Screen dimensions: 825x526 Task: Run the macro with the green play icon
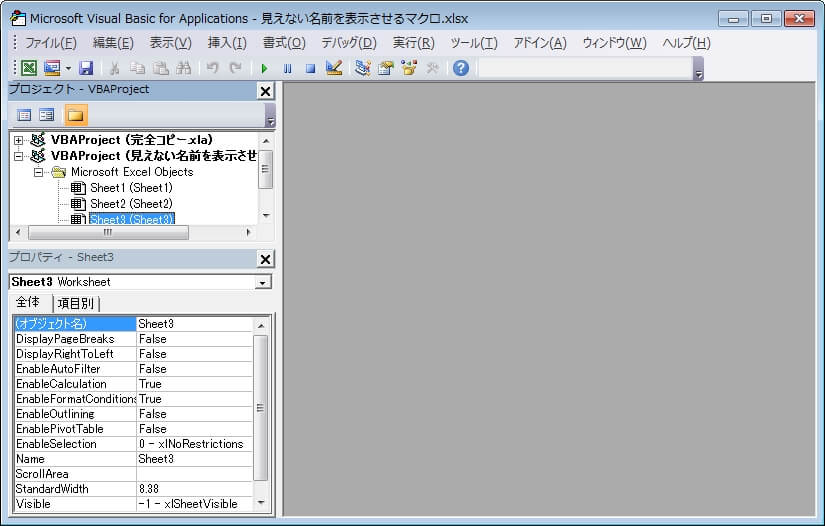point(265,68)
